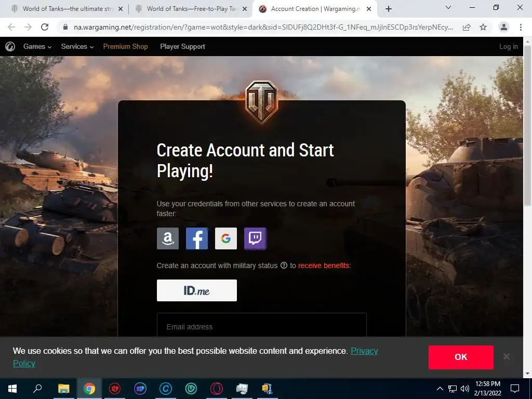Click the share page icon in address bar
Viewport: 532px width, 399px height.
pos(467,27)
